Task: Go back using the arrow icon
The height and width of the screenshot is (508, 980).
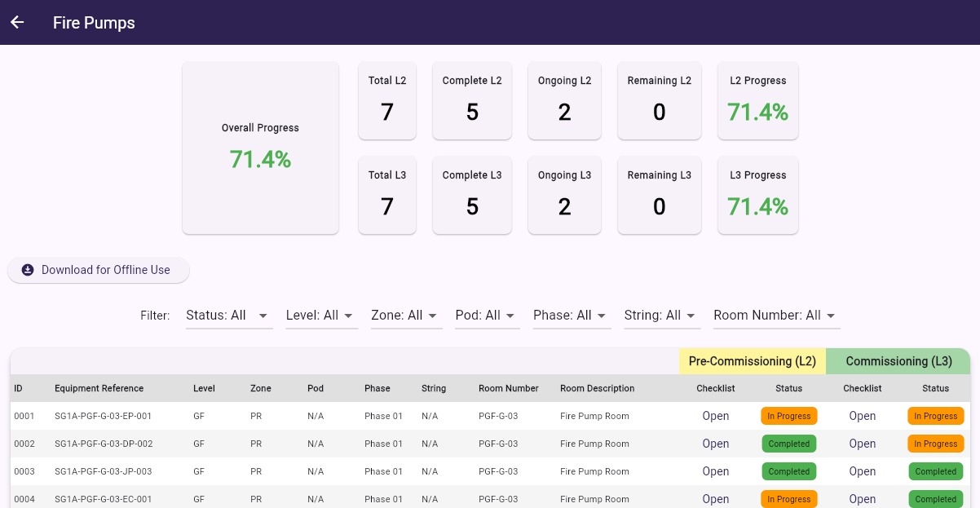Action: click(x=17, y=23)
